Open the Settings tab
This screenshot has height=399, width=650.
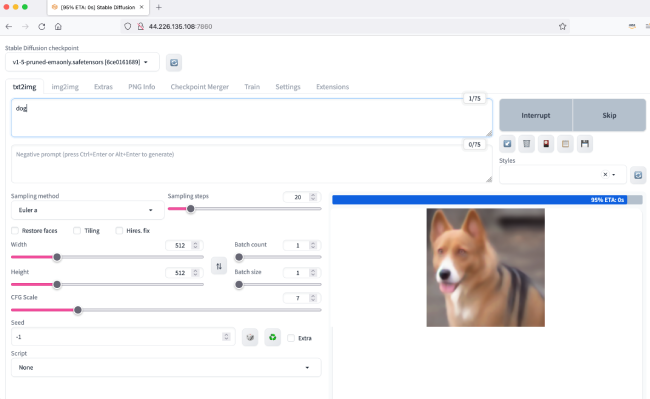click(288, 87)
